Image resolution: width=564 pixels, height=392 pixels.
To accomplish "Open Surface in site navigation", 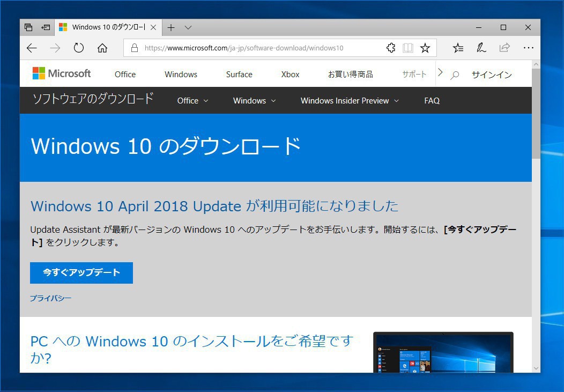I will pyautogui.click(x=239, y=75).
